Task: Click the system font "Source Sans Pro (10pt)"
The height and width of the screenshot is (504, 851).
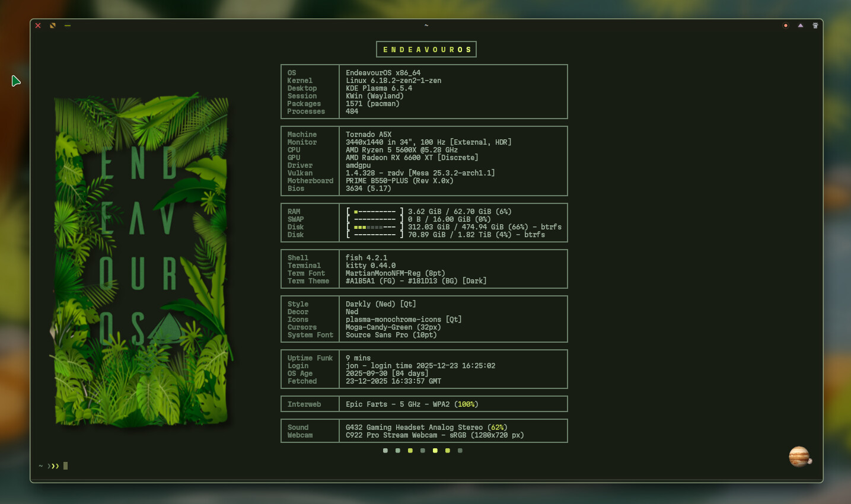Action: [391, 335]
